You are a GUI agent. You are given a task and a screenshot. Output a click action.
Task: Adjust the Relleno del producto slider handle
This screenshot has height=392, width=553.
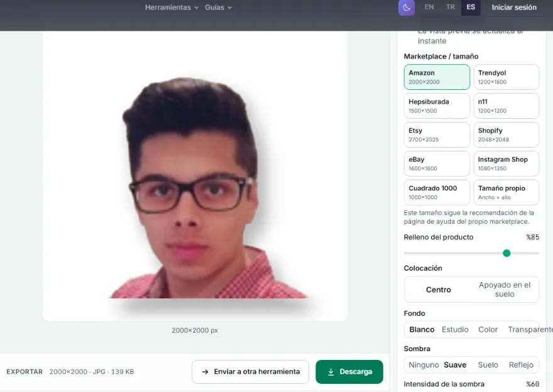point(506,253)
